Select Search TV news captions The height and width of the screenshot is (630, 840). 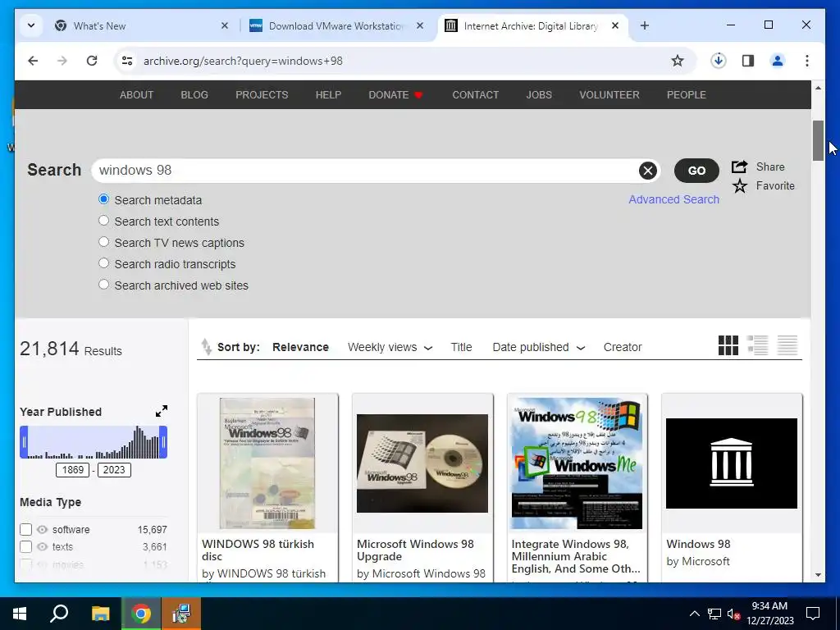coord(104,242)
